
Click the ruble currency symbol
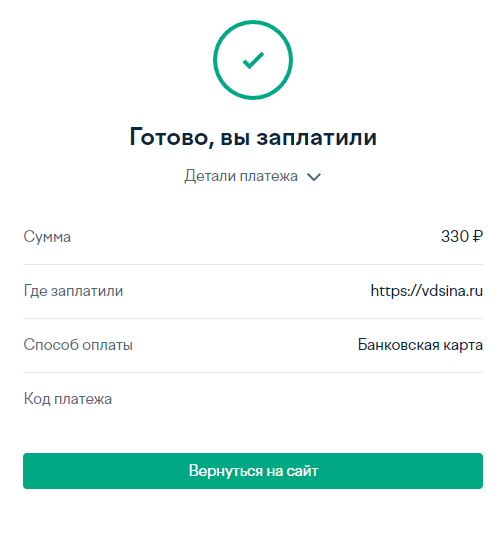[478, 236]
